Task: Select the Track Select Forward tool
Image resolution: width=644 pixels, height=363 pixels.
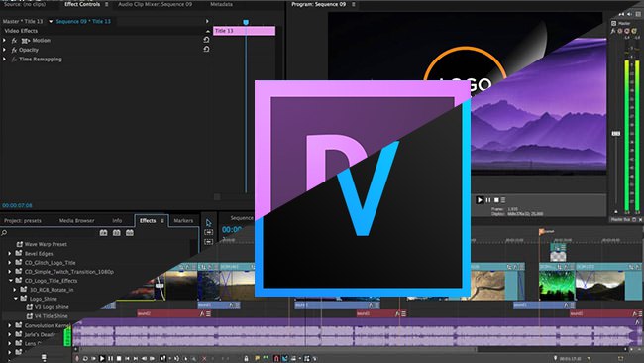Action: tap(209, 232)
